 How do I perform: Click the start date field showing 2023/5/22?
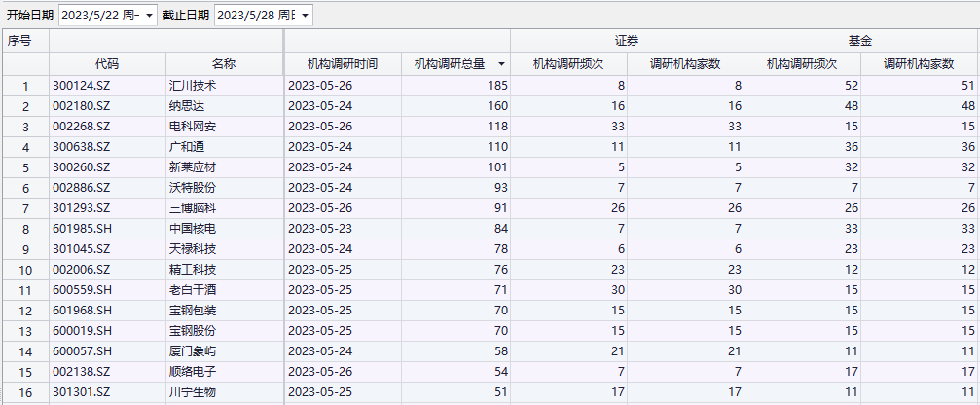coord(99,16)
